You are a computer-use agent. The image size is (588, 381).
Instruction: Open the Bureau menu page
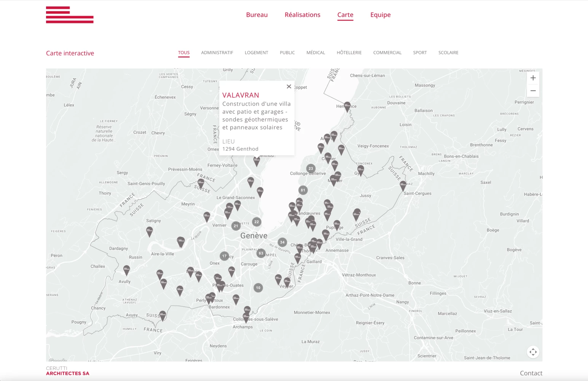click(257, 15)
